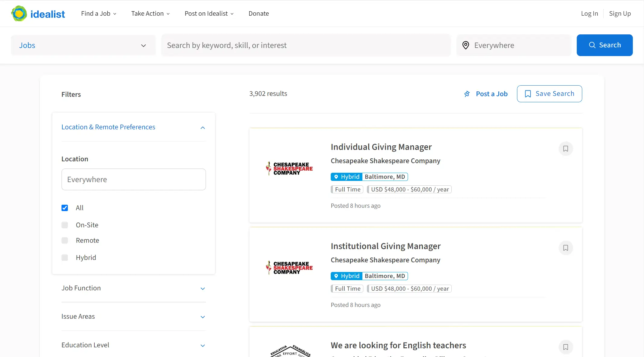644x357 pixels.
Task: Open the We are looking for English teachers listing
Action: click(x=398, y=346)
